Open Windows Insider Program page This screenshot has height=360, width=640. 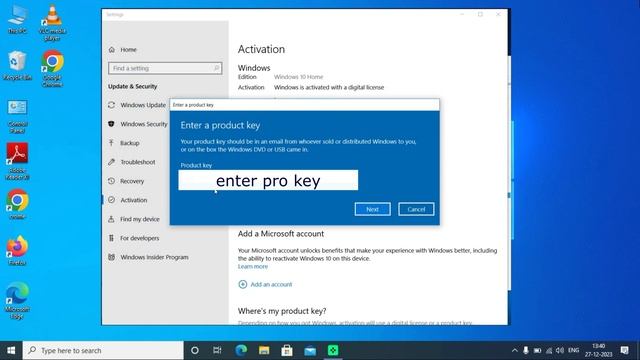pos(154,257)
